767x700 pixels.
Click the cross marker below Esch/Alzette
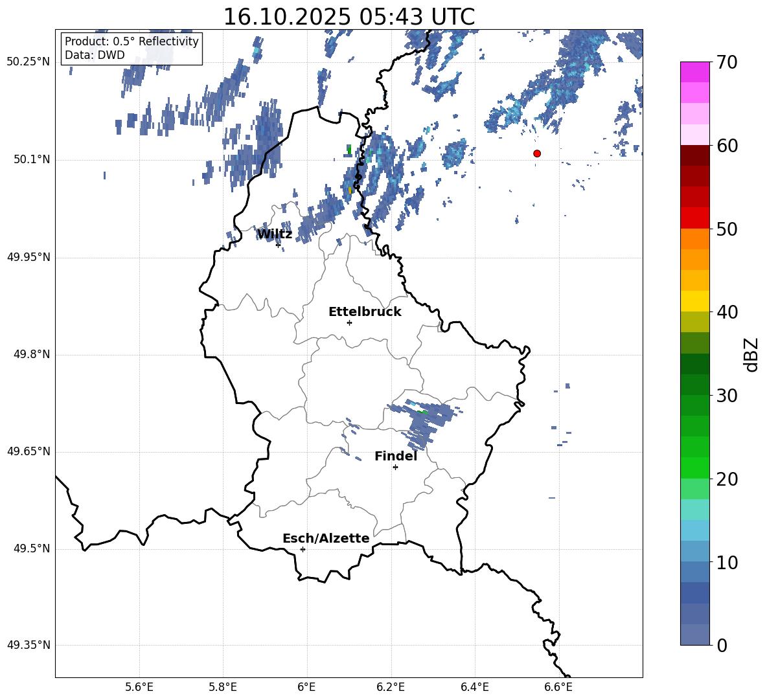(x=303, y=549)
